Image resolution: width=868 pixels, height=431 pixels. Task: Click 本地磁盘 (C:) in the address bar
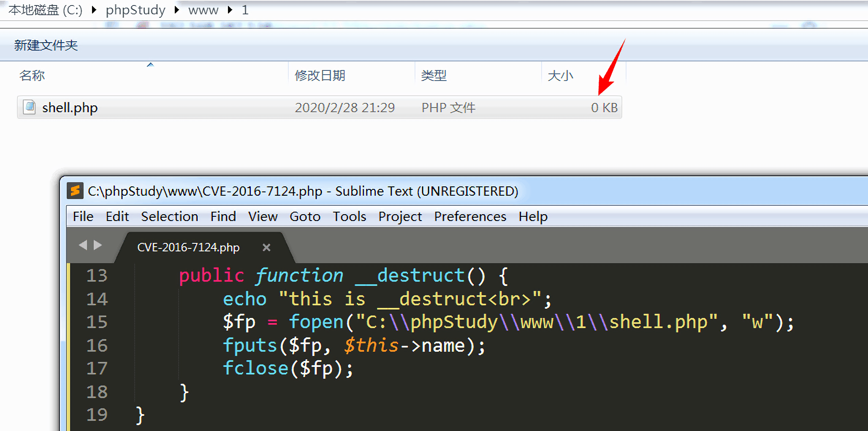tap(45, 10)
